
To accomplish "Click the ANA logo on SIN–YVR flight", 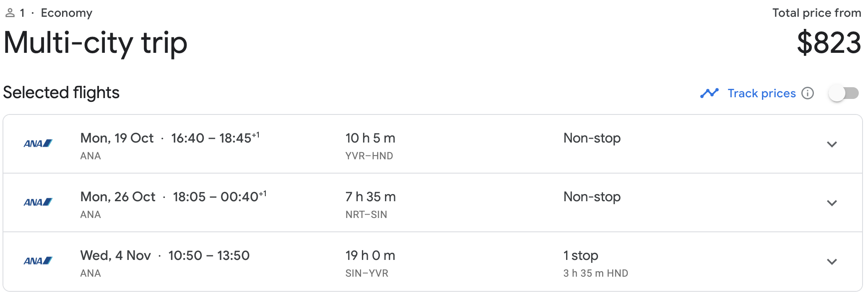I will 38,261.
